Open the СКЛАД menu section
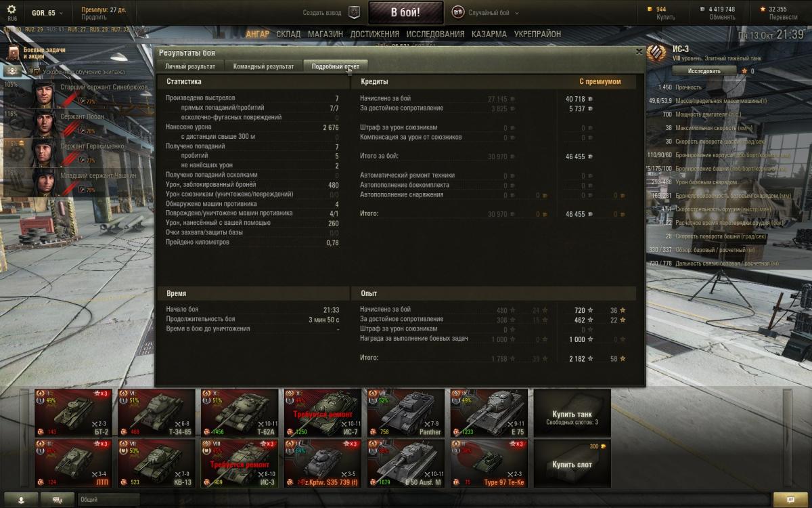 click(289, 35)
